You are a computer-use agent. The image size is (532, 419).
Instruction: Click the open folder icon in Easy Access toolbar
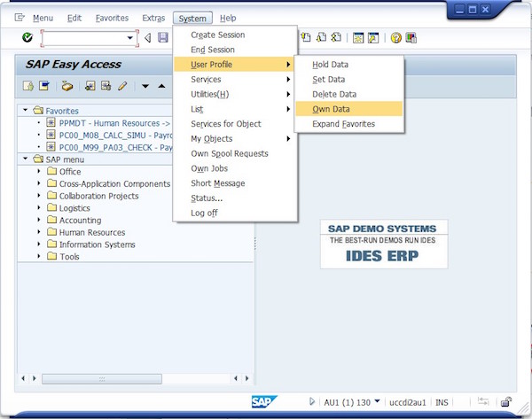click(66, 86)
